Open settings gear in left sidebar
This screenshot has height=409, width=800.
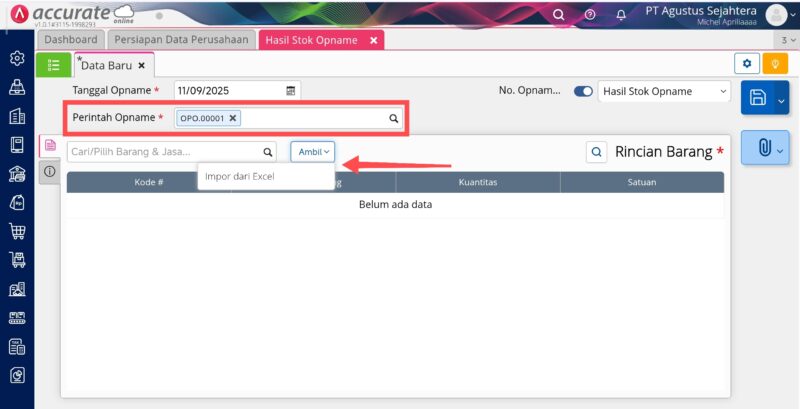coord(17,58)
